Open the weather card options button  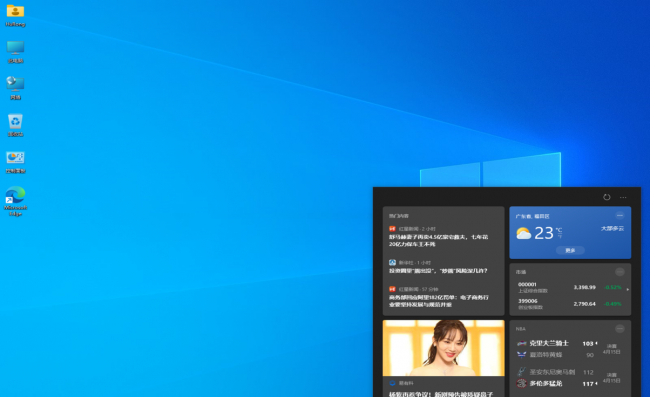[620, 215]
